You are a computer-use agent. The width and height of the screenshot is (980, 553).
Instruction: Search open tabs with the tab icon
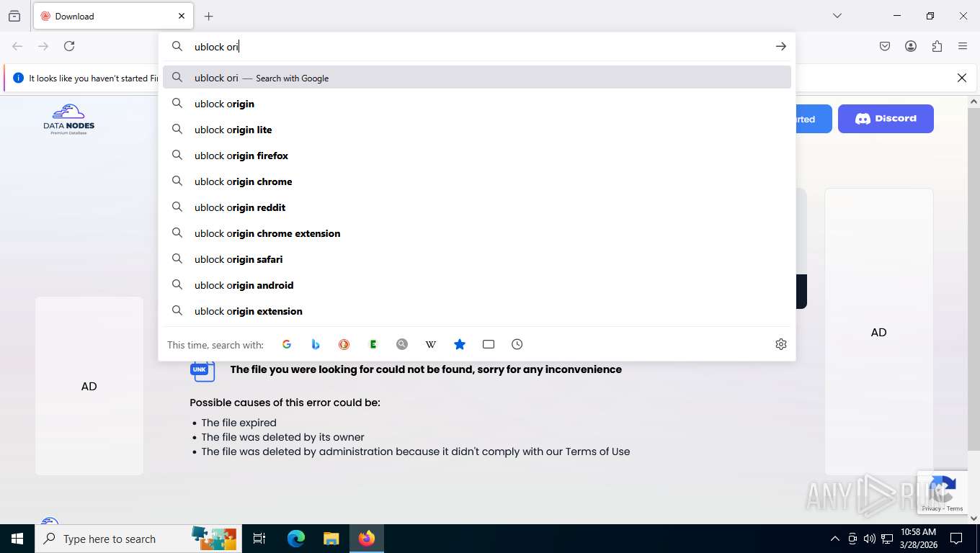(x=489, y=344)
